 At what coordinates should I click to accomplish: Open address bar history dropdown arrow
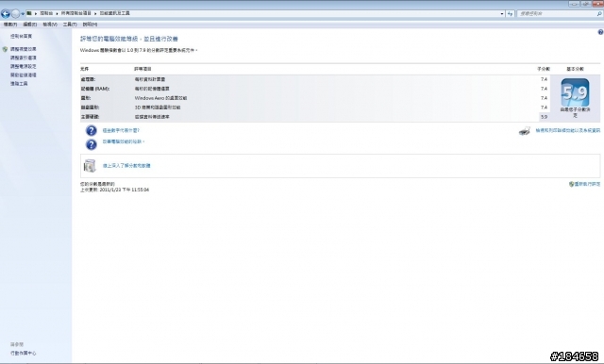[x=501, y=13]
